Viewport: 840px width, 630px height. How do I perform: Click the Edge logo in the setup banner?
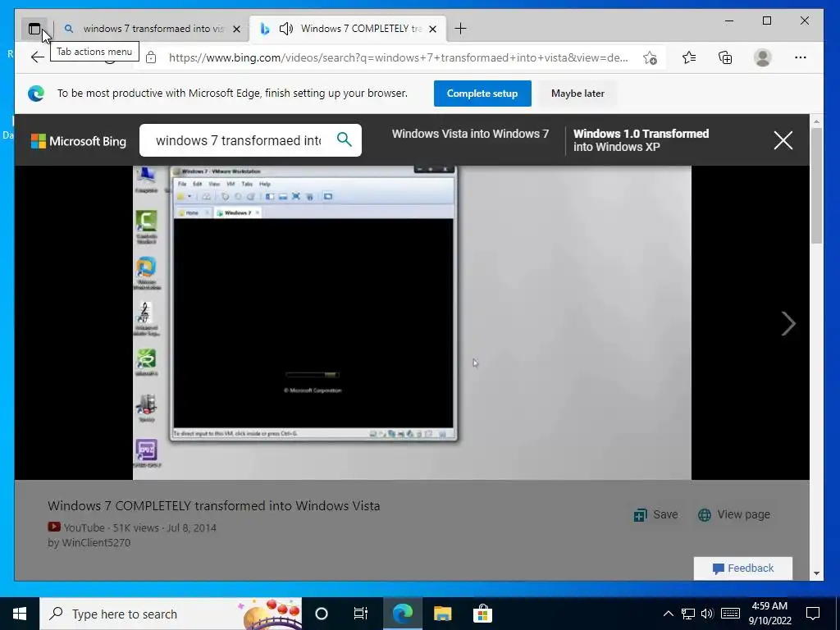[x=36, y=94]
